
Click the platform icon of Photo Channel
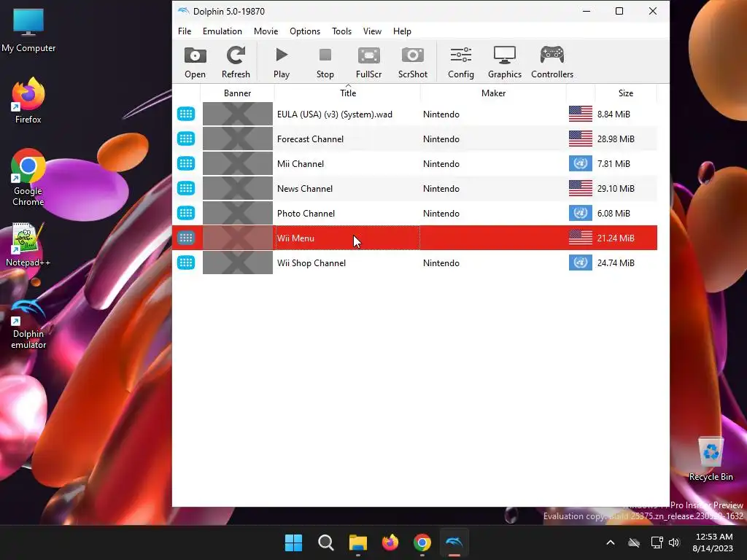tap(186, 213)
